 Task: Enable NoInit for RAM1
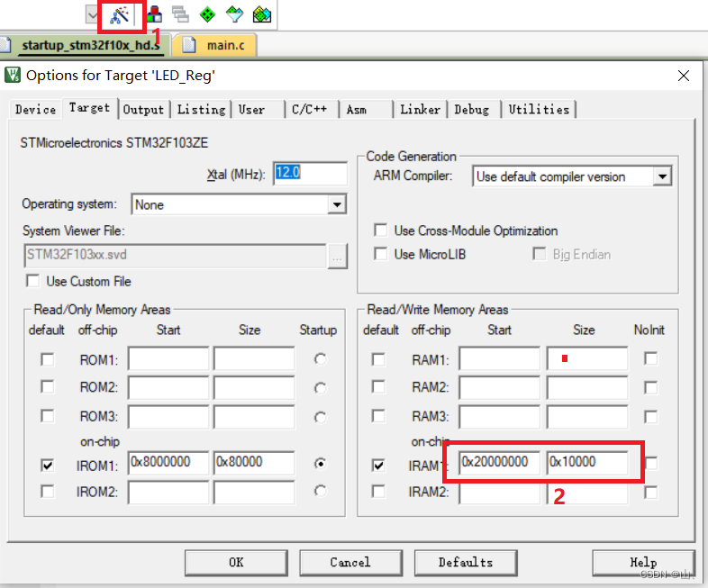click(x=650, y=358)
